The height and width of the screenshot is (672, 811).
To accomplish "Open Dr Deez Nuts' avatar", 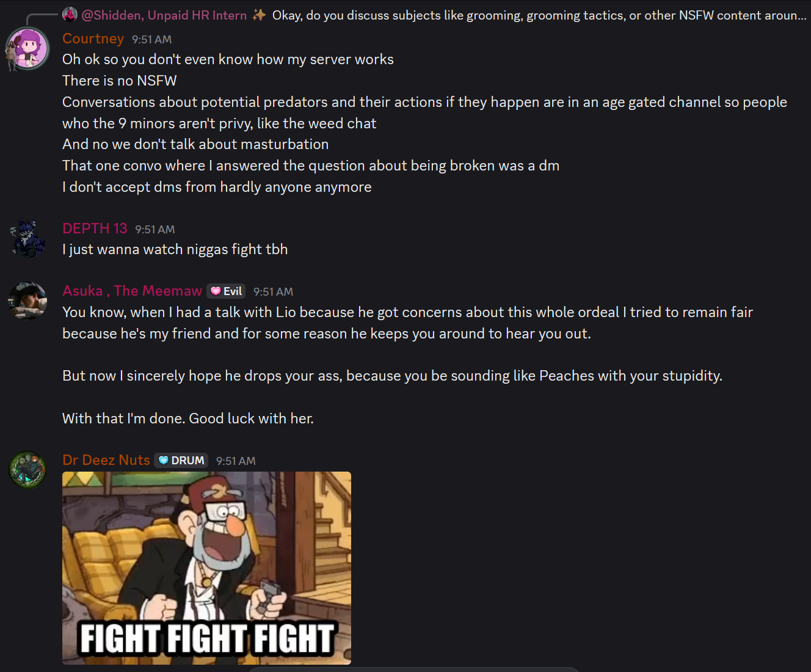I will [27, 470].
